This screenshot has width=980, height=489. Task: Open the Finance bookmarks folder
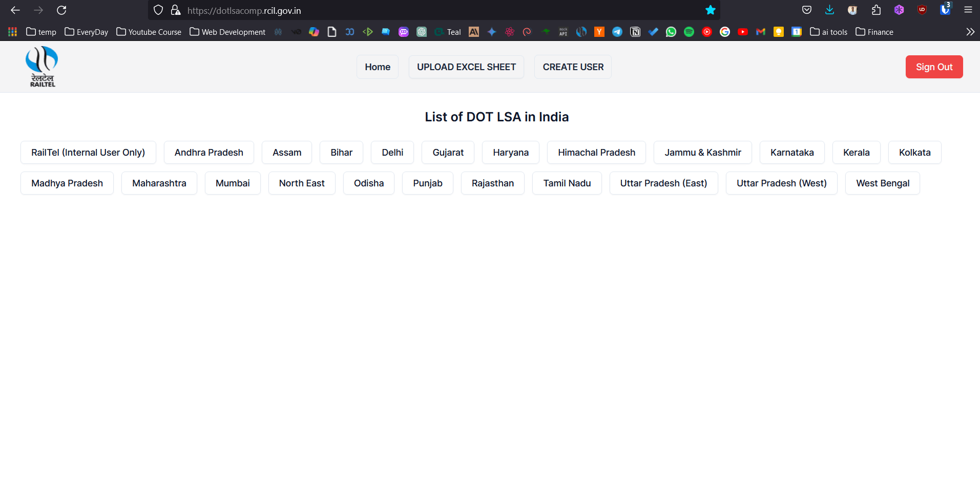point(874,32)
